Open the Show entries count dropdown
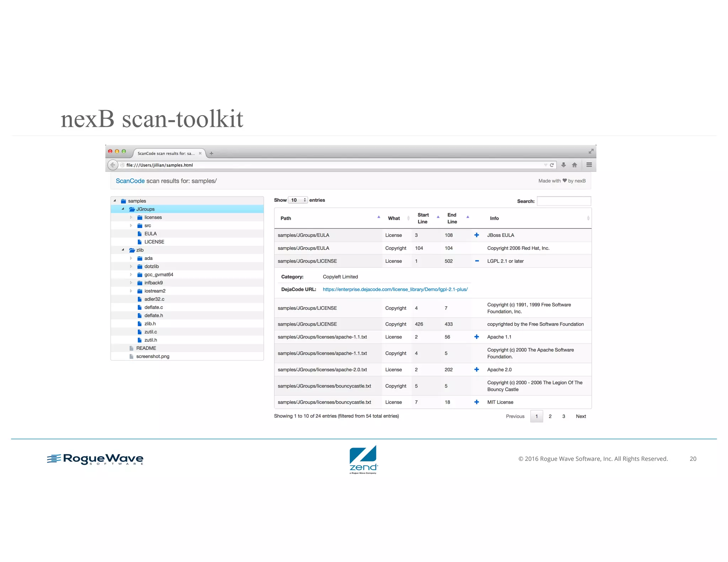The image size is (728, 562). [298, 200]
